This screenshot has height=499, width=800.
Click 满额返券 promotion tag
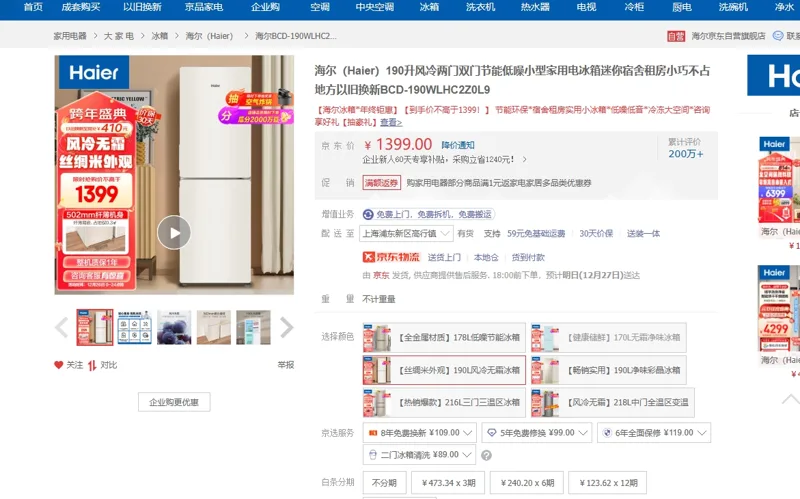(x=382, y=183)
